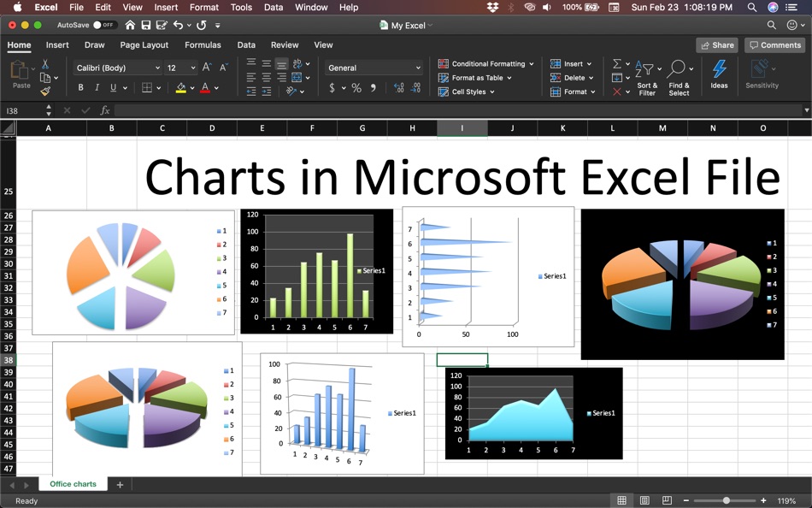Click the Redo icon
812x508 pixels.
202,25
